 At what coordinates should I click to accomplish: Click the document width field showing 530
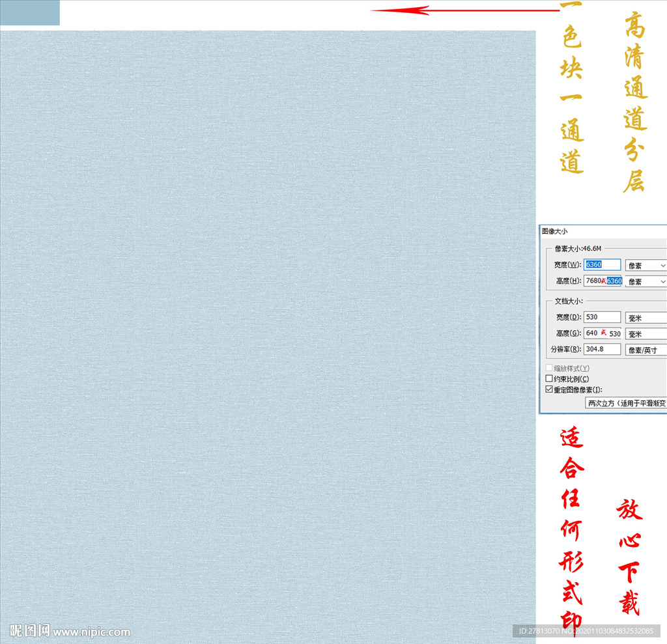[x=602, y=317]
